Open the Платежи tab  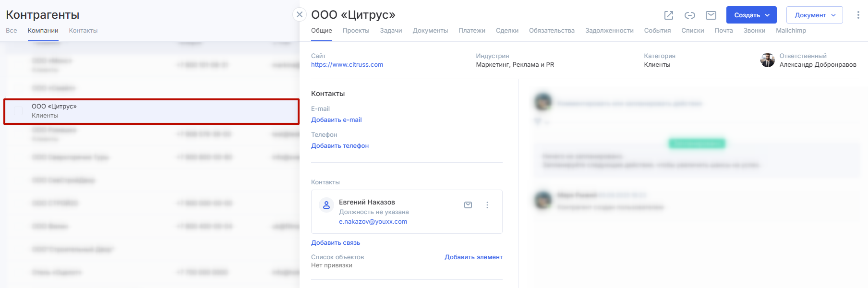(x=471, y=31)
